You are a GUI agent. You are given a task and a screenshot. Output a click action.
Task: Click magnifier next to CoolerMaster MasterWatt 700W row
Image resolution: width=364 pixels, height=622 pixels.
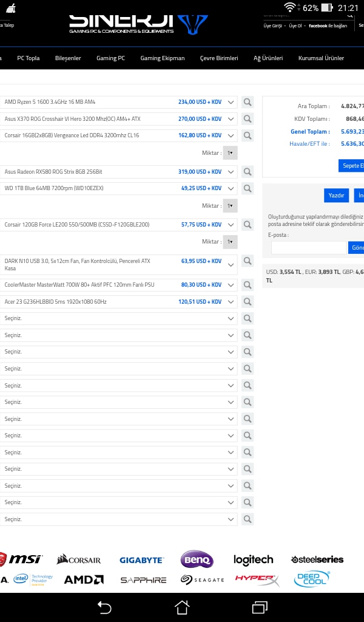[x=248, y=285]
